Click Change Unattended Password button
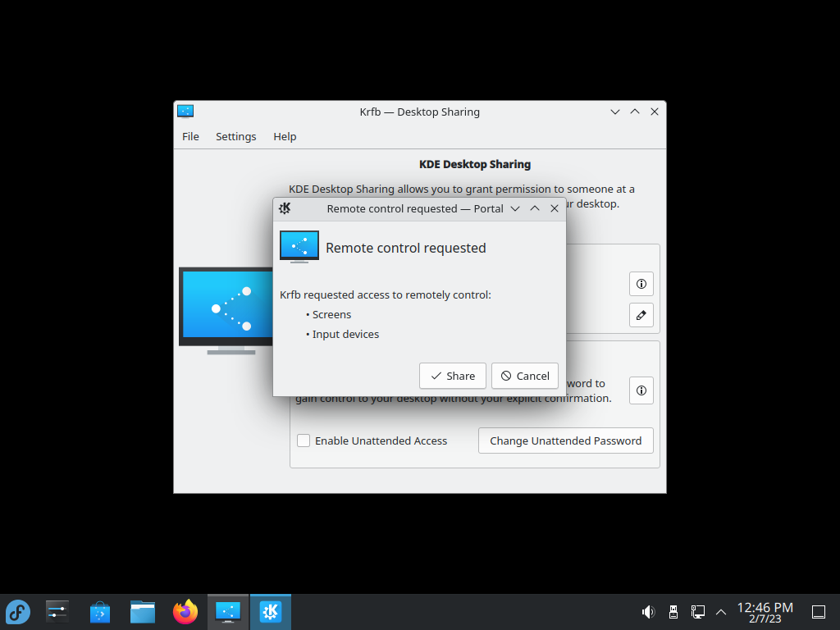Viewport: 840px width, 630px height. point(566,441)
